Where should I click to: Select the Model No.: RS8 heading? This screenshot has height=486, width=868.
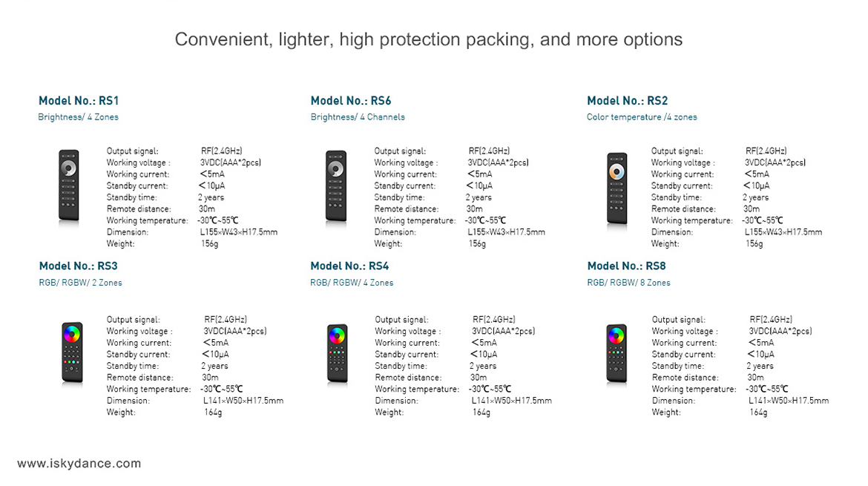[627, 266]
